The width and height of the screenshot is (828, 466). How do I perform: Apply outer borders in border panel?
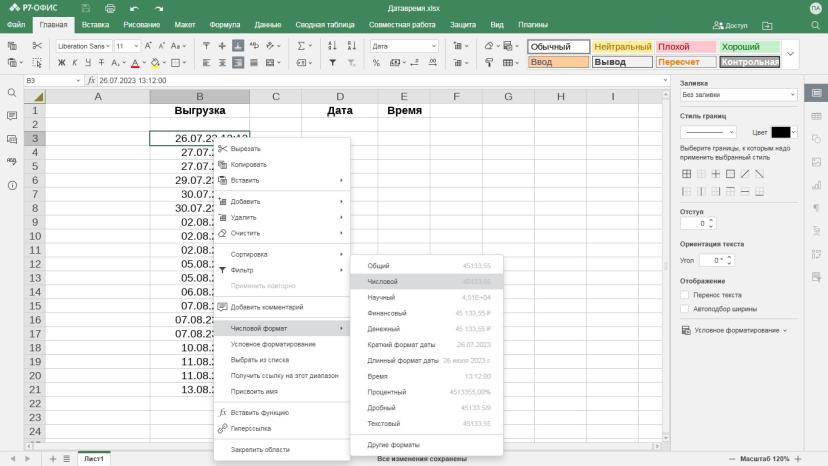(x=730, y=174)
